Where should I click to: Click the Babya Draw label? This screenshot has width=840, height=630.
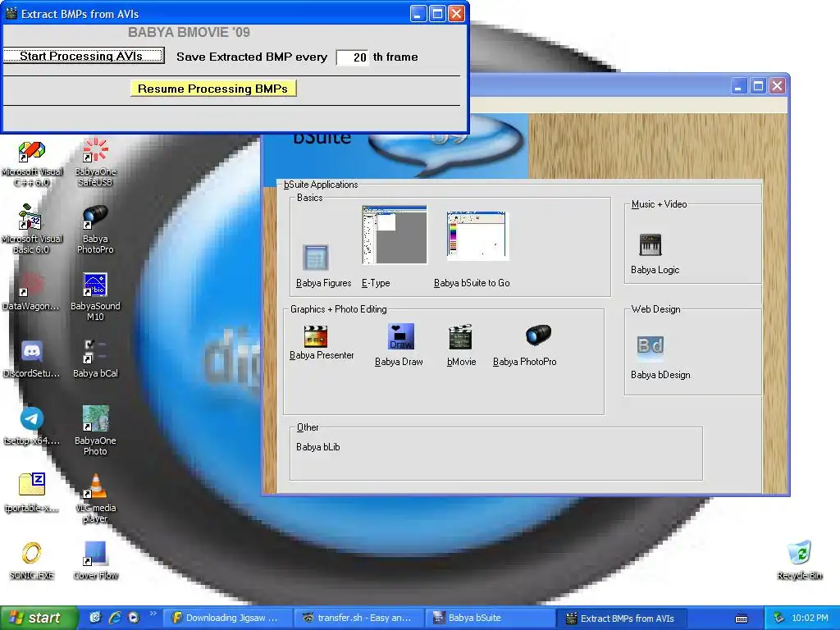tap(399, 362)
